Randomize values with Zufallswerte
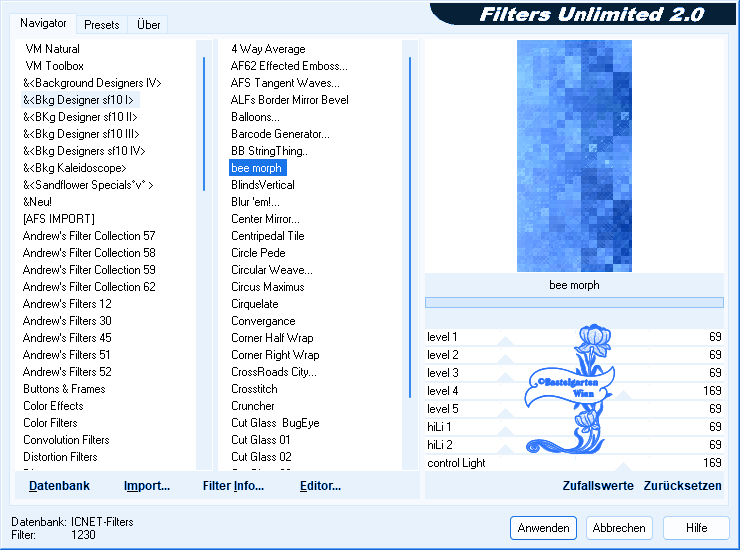 [x=598, y=485]
